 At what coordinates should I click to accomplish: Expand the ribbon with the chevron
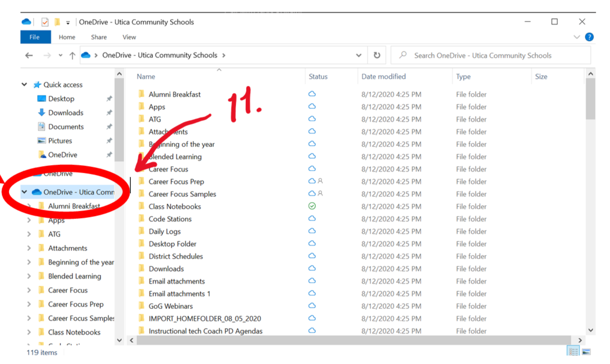tap(577, 37)
